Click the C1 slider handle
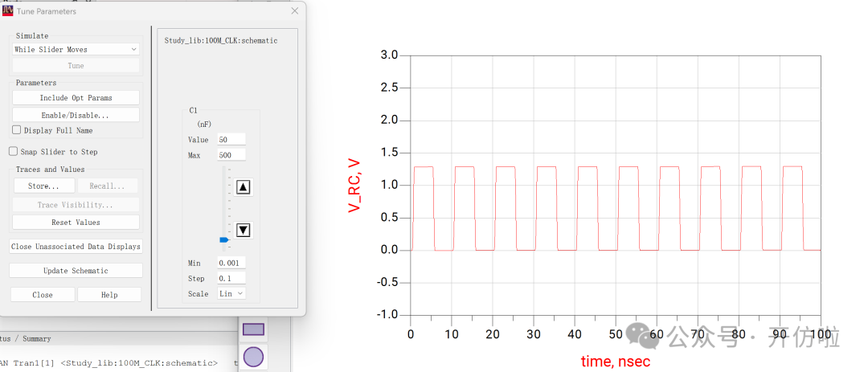The width and height of the screenshot is (868, 372). (224, 239)
